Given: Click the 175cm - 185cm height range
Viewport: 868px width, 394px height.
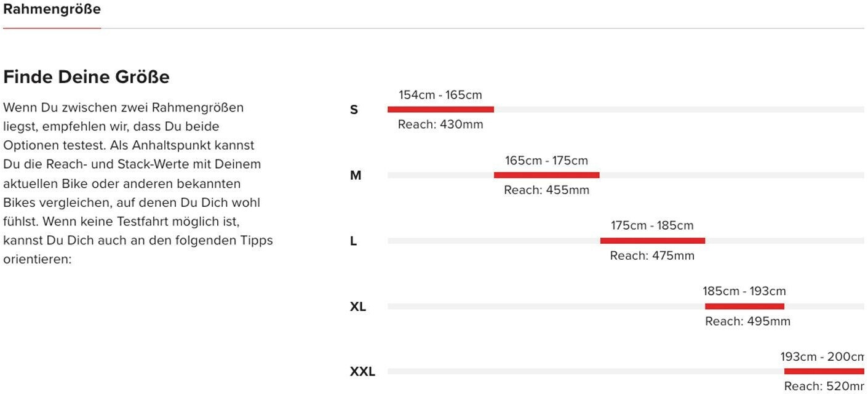Looking at the screenshot, I should pyautogui.click(x=652, y=226).
